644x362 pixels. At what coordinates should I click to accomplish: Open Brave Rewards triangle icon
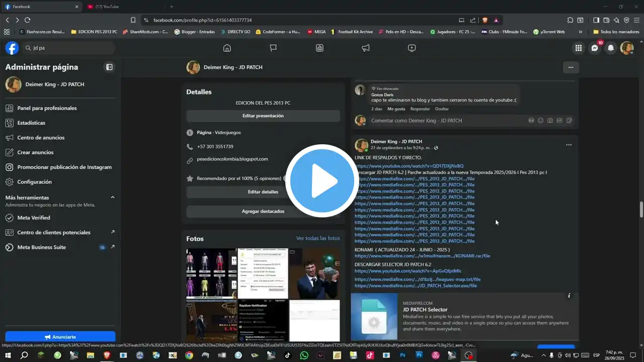[x=496, y=20]
